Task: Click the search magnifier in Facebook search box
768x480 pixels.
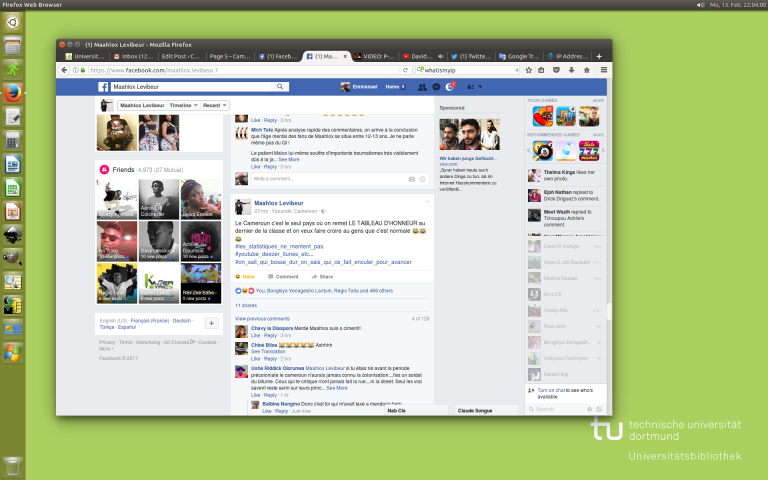Action: point(280,87)
